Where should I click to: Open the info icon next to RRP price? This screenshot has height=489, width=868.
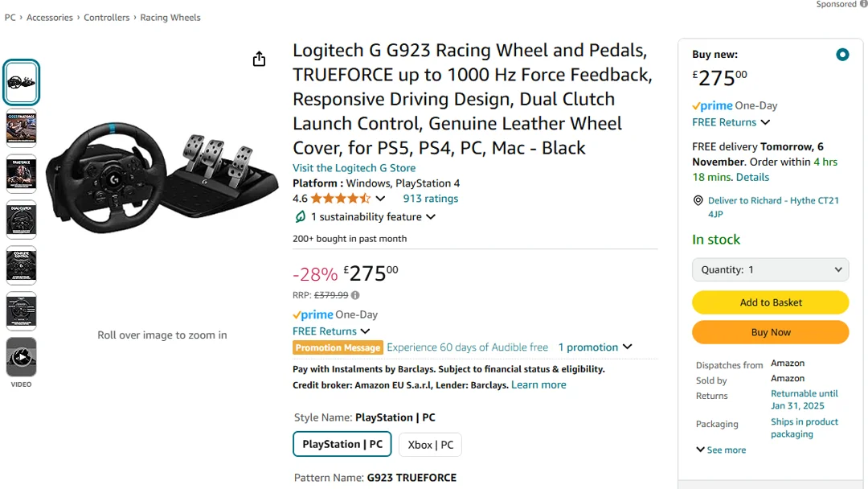[x=354, y=295]
